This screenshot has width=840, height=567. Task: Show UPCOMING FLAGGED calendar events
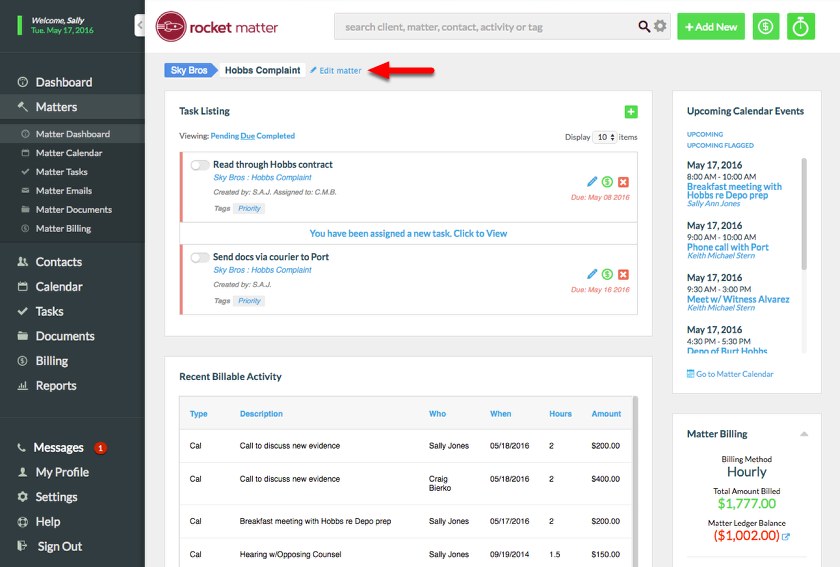click(720, 146)
